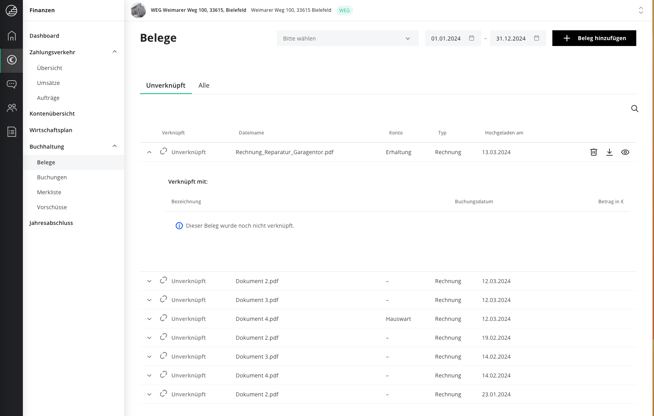Open the 'Bitte wählen' dropdown
654x416 pixels.
click(347, 38)
